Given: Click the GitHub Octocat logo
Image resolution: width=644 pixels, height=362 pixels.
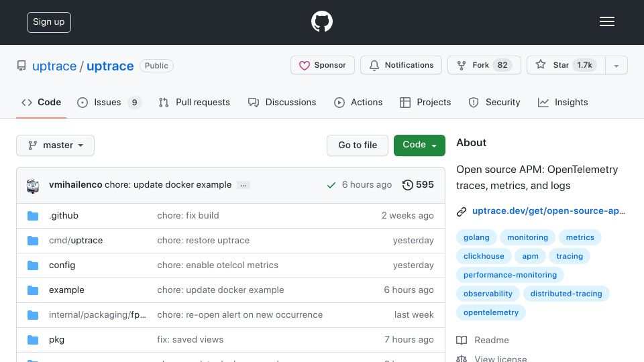Looking at the screenshot, I should [321, 21].
